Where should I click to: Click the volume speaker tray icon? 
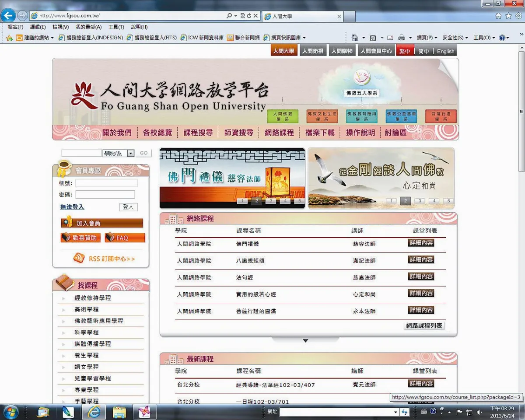tap(479, 412)
